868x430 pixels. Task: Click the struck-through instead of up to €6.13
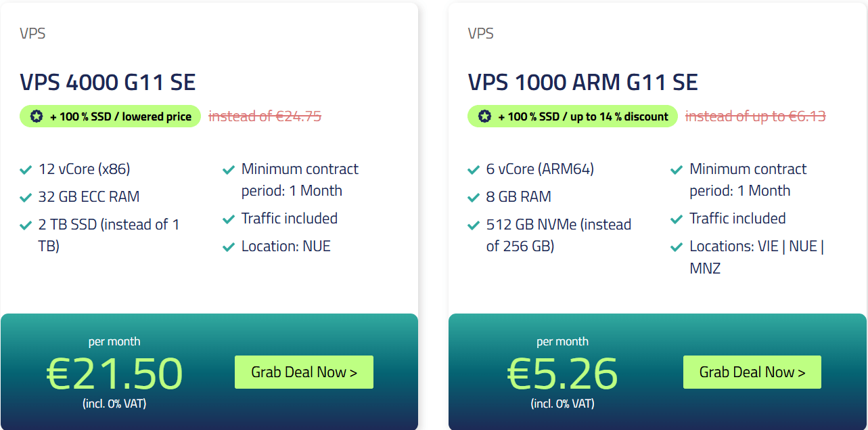[756, 116]
